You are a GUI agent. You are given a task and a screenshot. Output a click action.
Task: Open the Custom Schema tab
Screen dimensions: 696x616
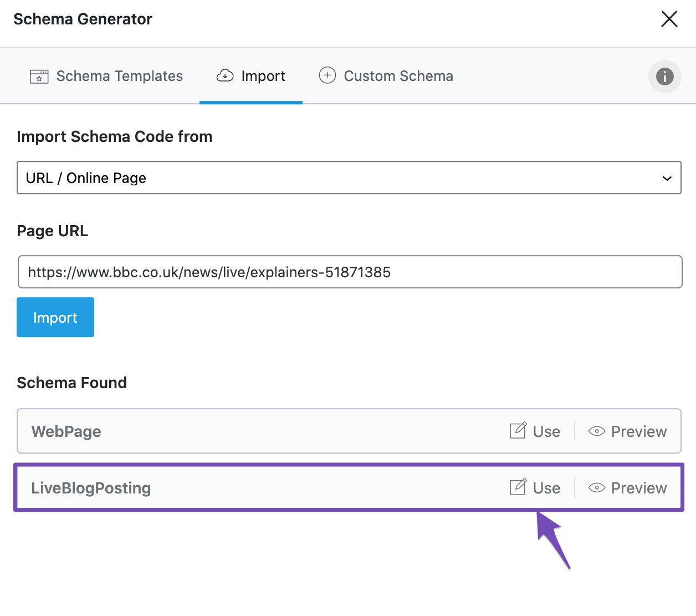[x=386, y=76]
